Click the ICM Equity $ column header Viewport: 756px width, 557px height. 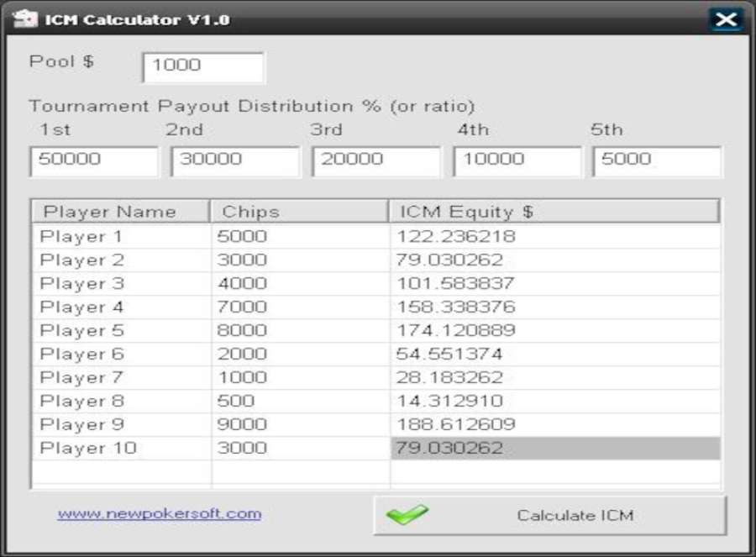click(554, 212)
